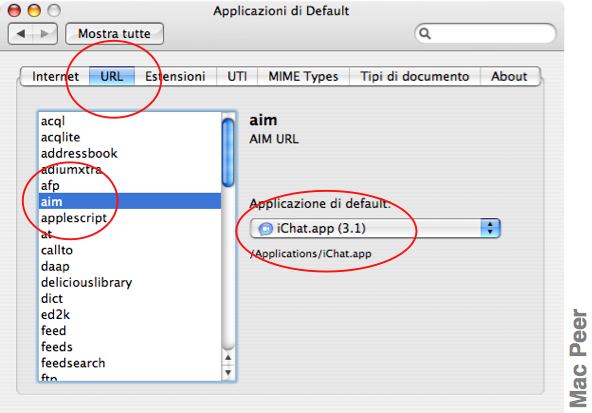The height and width of the screenshot is (413, 592).
Task: Pick dict in the scheme list
Action: pyautogui.click(x=130, y=298)
